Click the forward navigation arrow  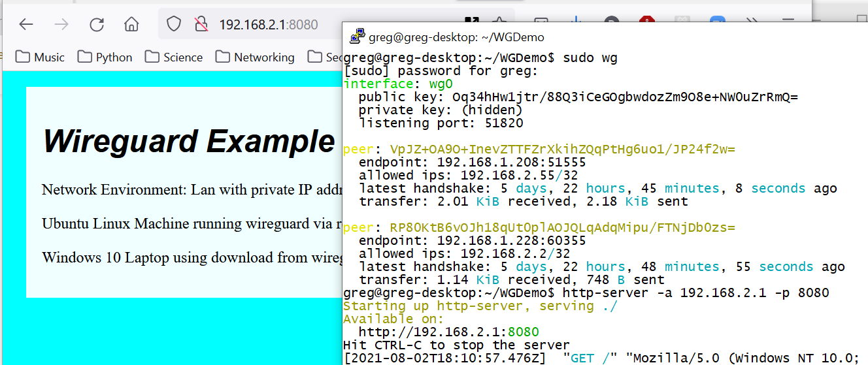click(x=61, y=25)
